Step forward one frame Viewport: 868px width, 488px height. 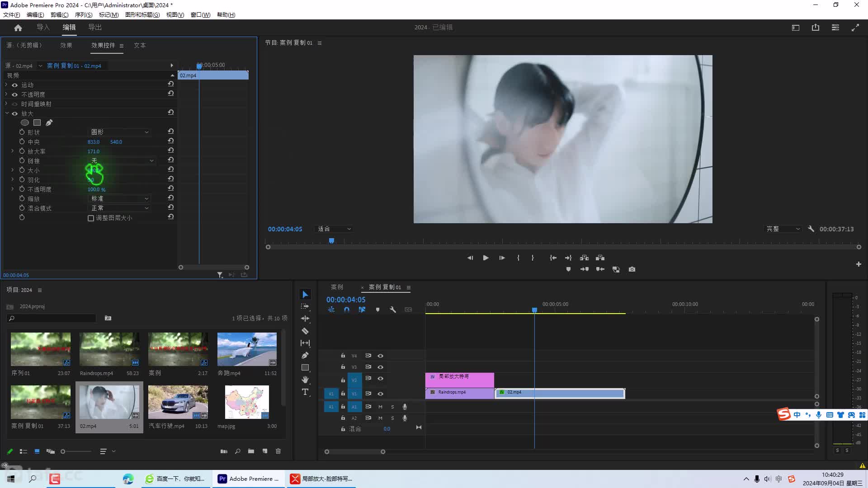502,258
